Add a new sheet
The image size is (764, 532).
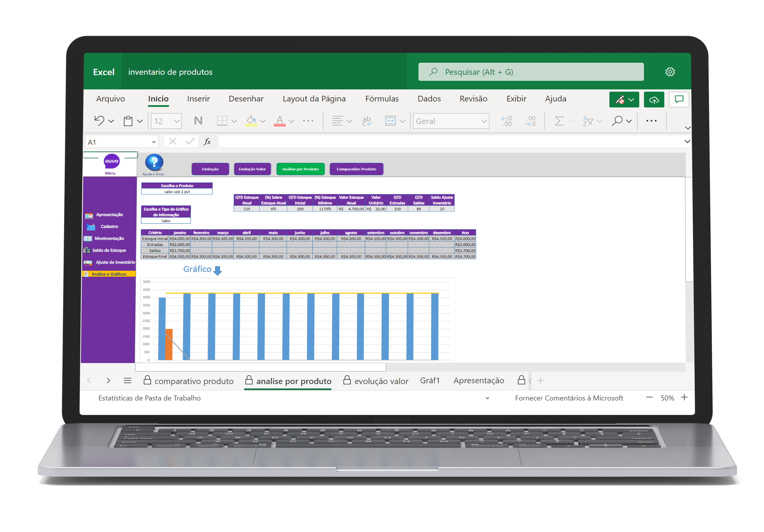point(541,381)
